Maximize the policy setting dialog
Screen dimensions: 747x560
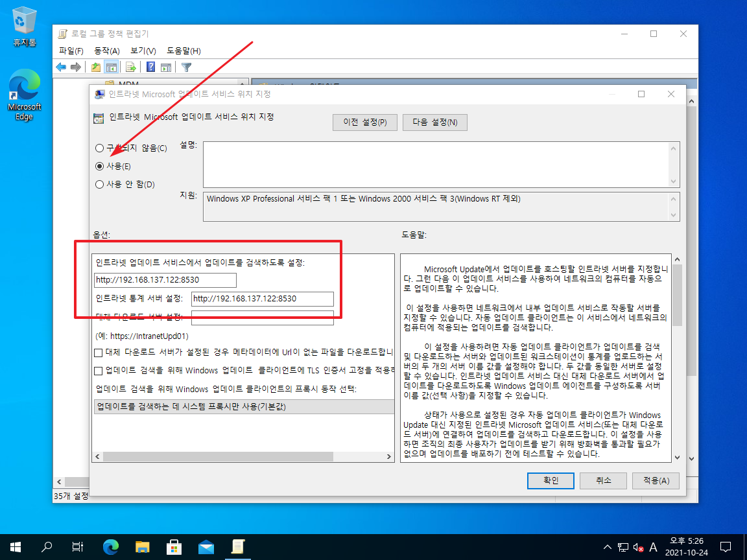641,94
